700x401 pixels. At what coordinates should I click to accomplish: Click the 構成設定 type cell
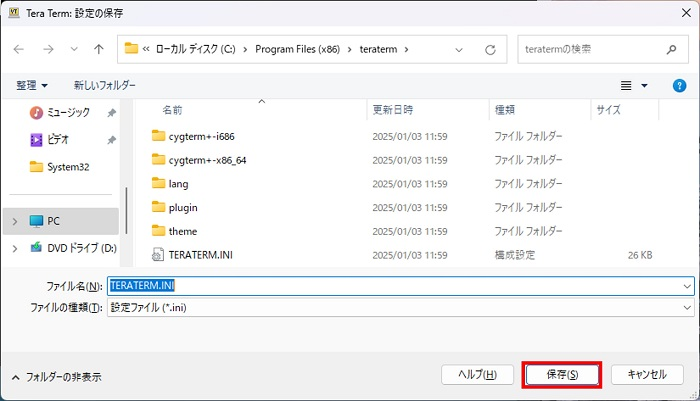pyautogui.click(x=515, y=255)
